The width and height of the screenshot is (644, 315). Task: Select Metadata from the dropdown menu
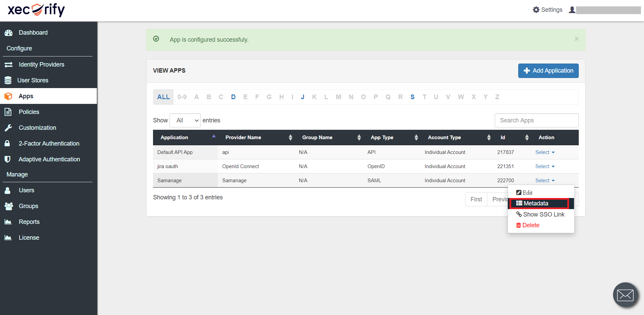click(541, 203)
